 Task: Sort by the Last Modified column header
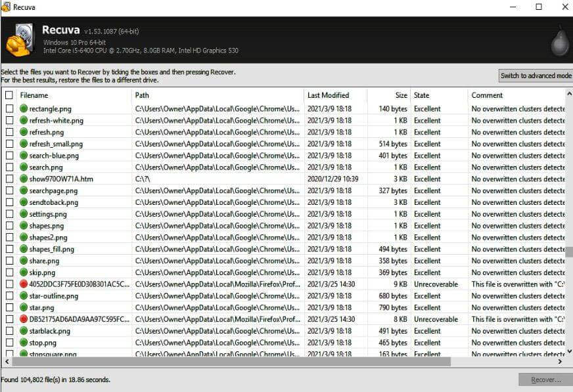335,95
